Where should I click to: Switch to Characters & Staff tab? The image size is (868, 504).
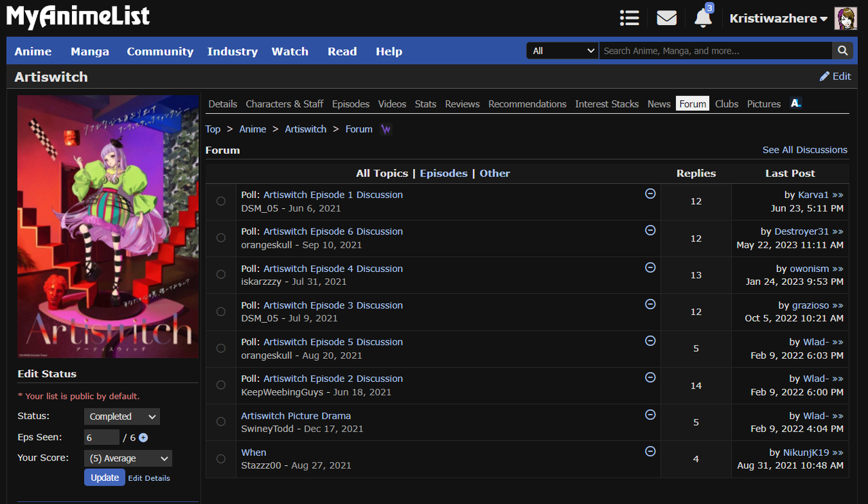click(285, 104)
